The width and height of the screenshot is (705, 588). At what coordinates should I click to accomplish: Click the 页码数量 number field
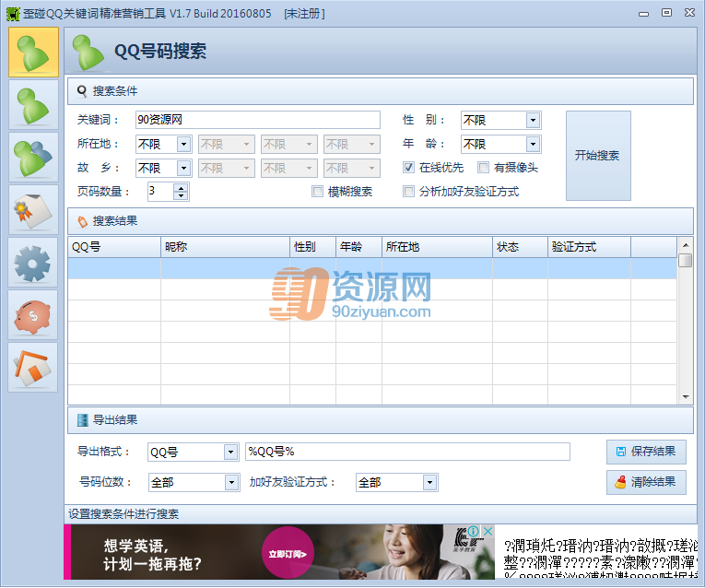click(x=161, y=191)
